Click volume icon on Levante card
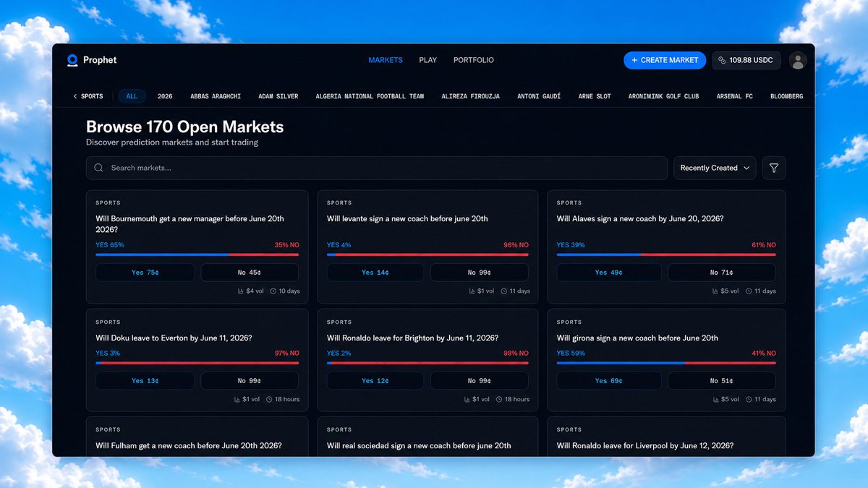This screenshot has height=488, width=868. (470, 291)
